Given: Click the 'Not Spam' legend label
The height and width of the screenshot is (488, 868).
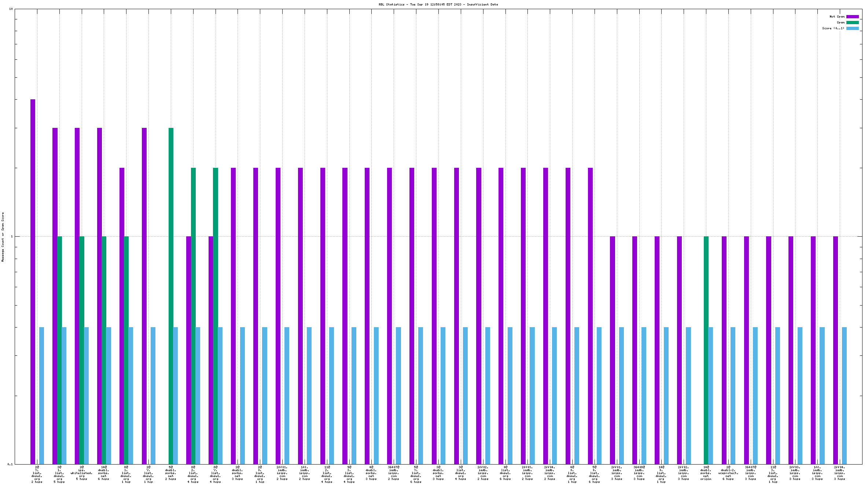Looking at the screenshot, I should click(837, 16).
